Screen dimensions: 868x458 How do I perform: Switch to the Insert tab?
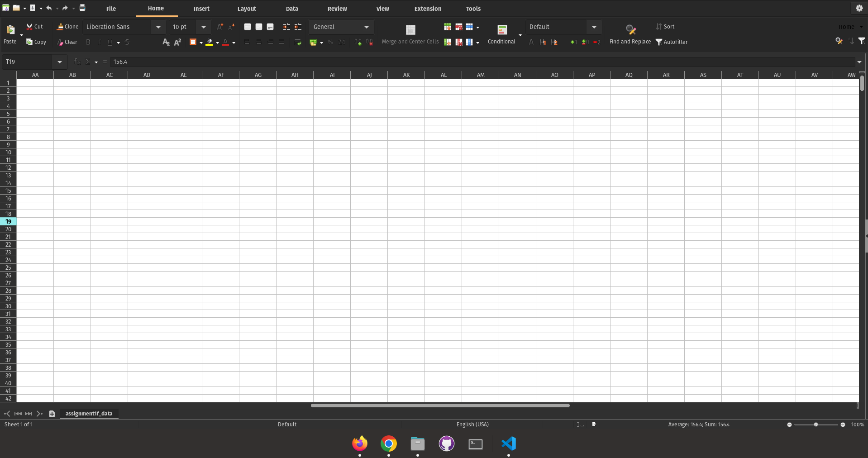tap(201, 9)
